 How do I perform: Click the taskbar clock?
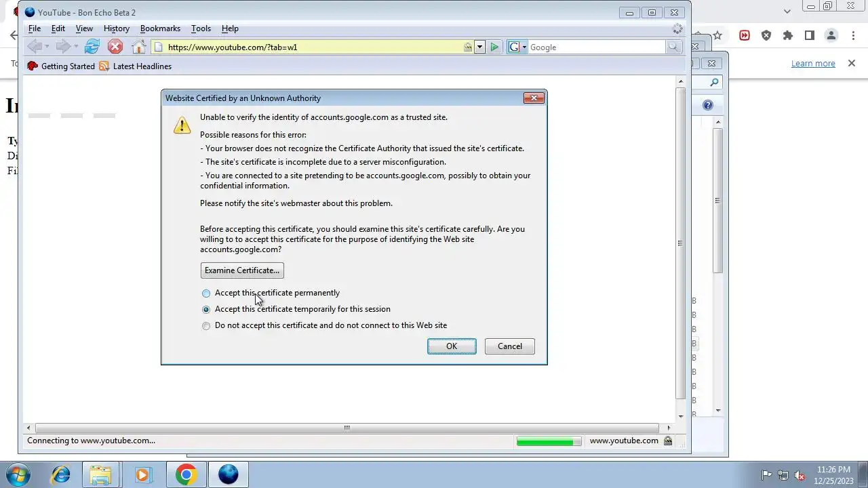(833, 475)
